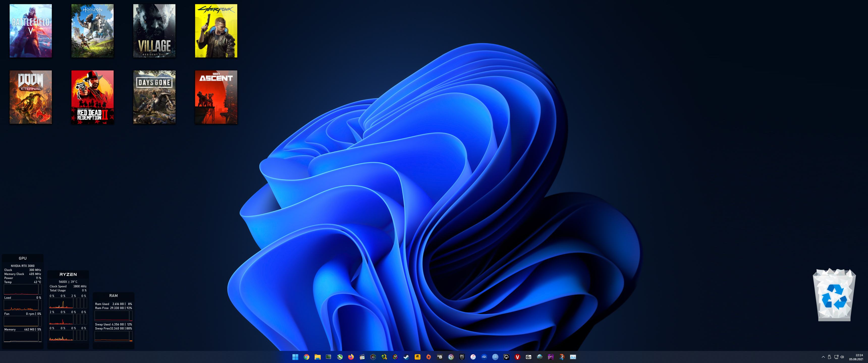Viewport: 868px width, 363px height.
Task: Open the Windows Start menu
Action: tap(295, 357)
